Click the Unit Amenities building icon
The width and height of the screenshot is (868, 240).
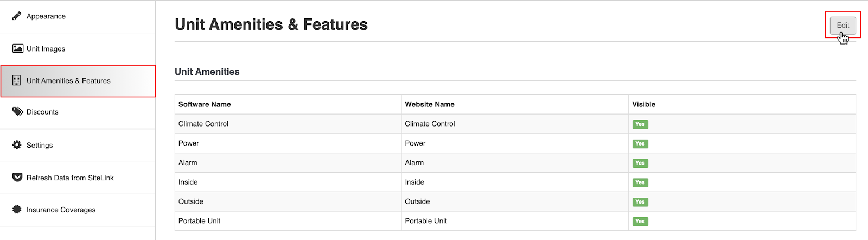tap(17, 80)
